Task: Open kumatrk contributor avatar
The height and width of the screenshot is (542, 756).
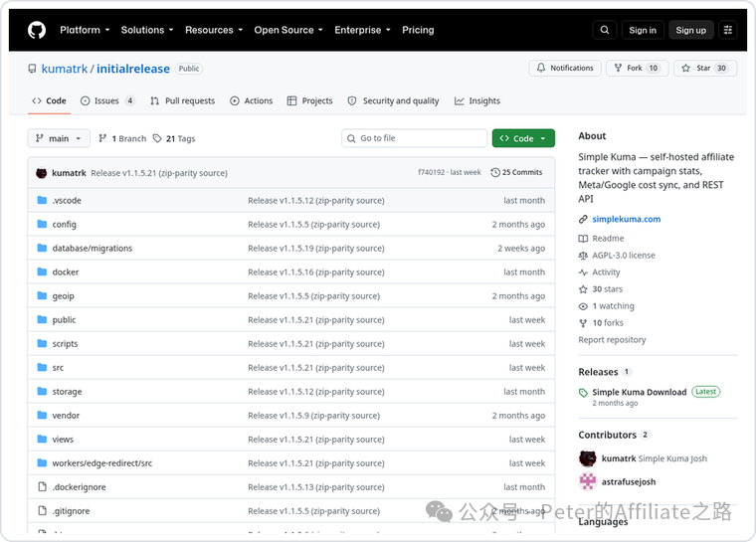Action: [587, 458]
